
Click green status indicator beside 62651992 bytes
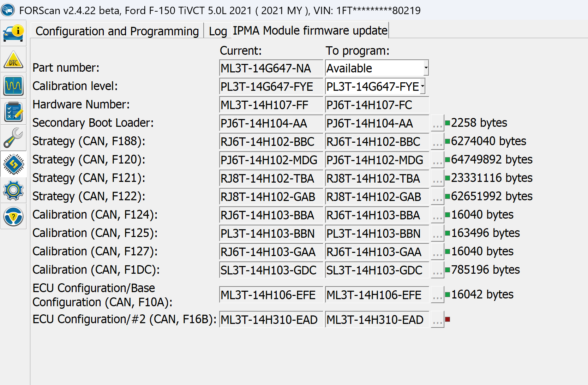(x=448, y=196)
